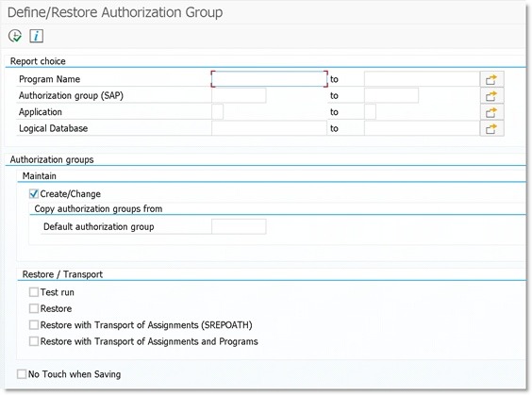Screen dimensions: 532x395
Task: Open the program information icon
Action: [36, 36]
